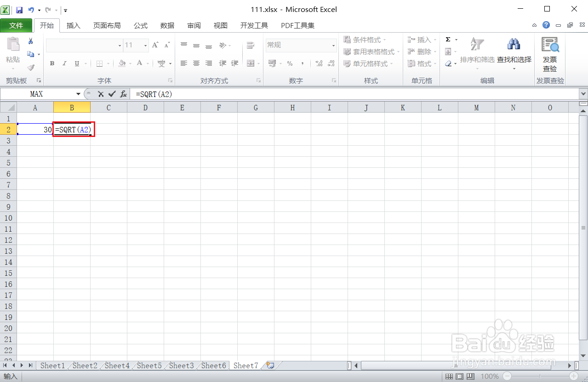Click Format as Table (套用表格格式) button
The image size is (588, 382).
coord(372,51)
